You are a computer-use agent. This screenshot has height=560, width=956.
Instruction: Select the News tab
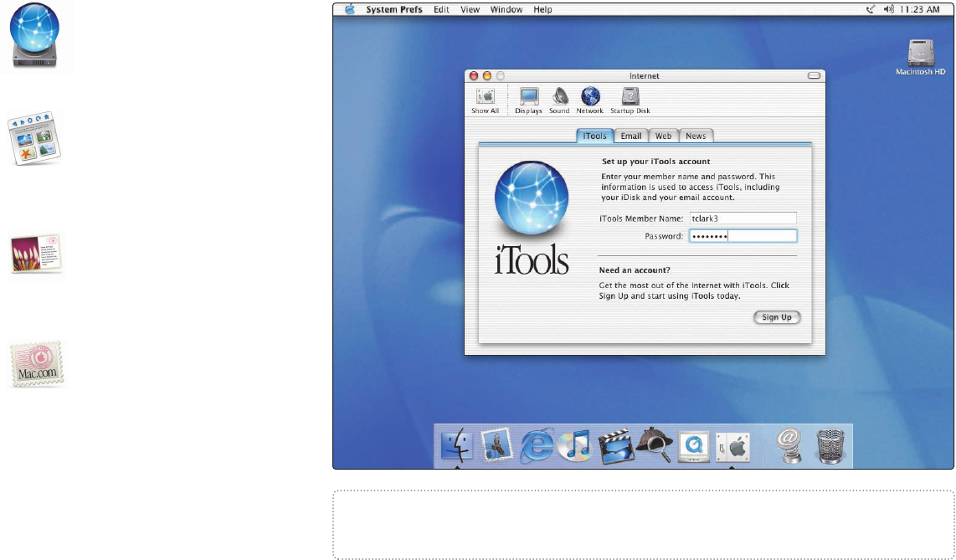point(696,136)
